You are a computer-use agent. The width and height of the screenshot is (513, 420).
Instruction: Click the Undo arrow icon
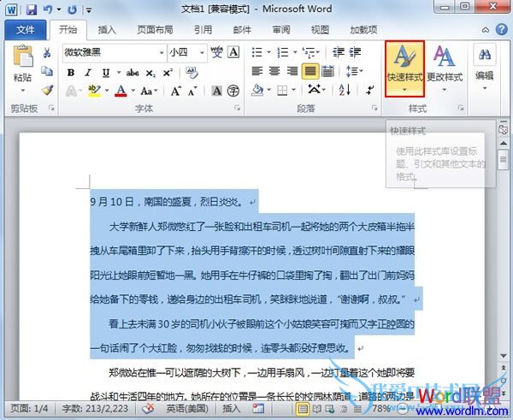(48, 9)
